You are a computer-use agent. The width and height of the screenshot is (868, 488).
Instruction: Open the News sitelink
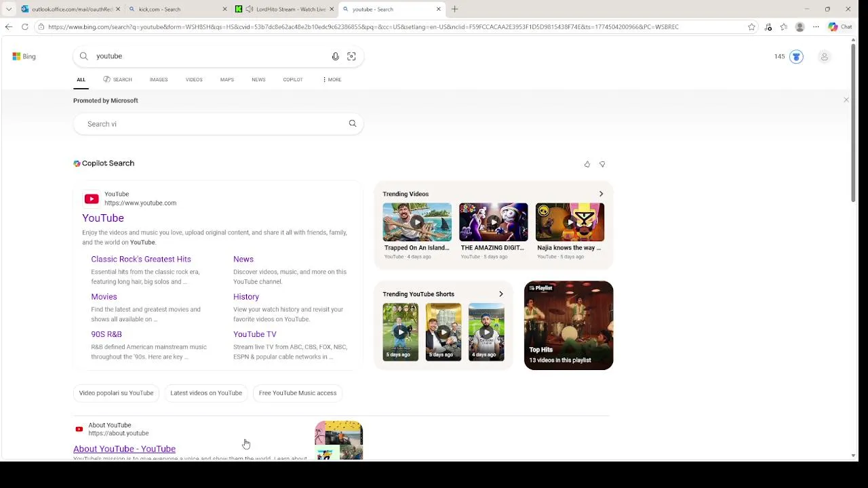click(243, 259)
